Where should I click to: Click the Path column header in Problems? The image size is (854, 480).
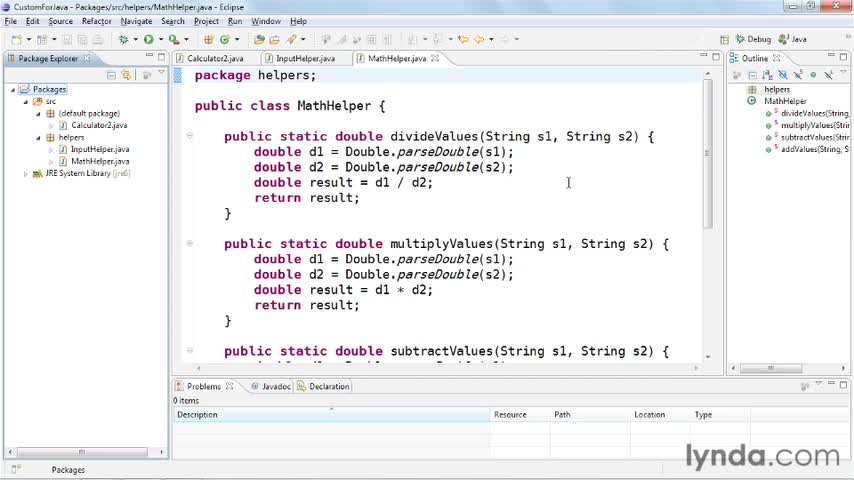tap(590, 415)
